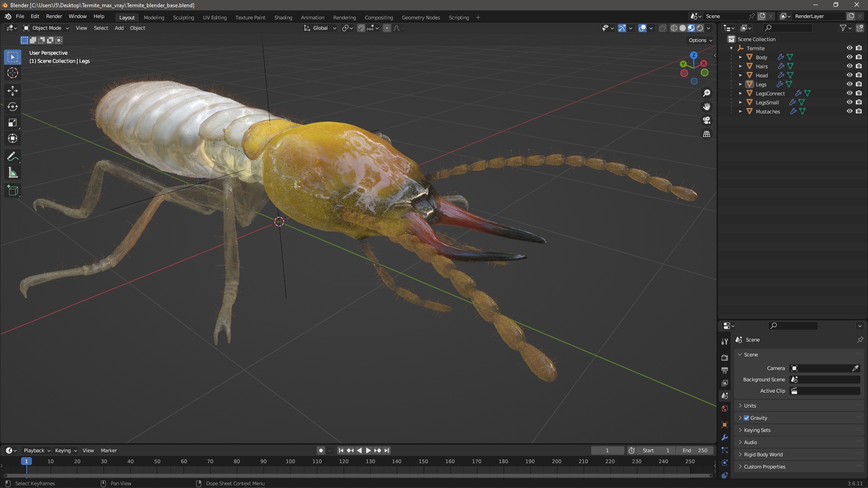Click the eyedropper next to Camera field
This screenshot has width=868, height=488.
(x=855, y=368)
